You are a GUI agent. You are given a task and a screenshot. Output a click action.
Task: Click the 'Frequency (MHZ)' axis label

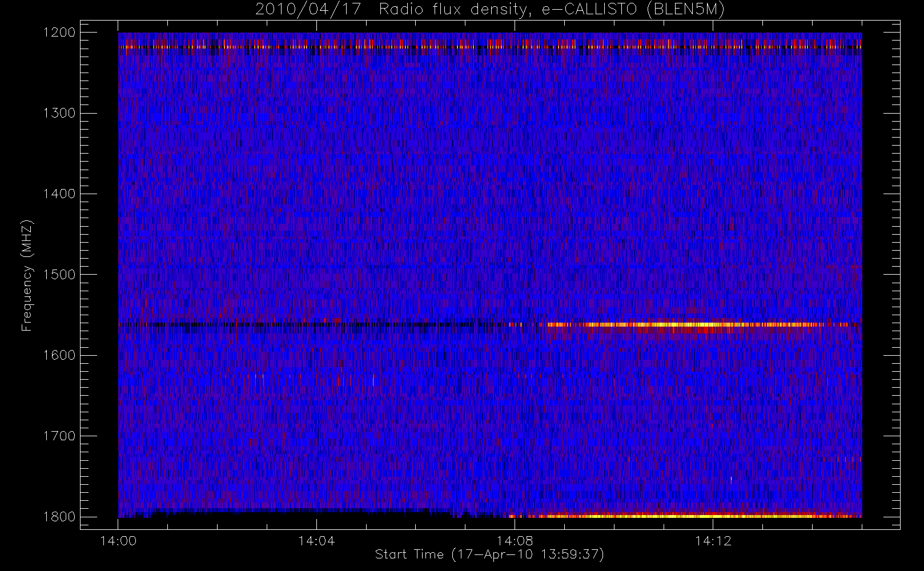pos(27,275)
